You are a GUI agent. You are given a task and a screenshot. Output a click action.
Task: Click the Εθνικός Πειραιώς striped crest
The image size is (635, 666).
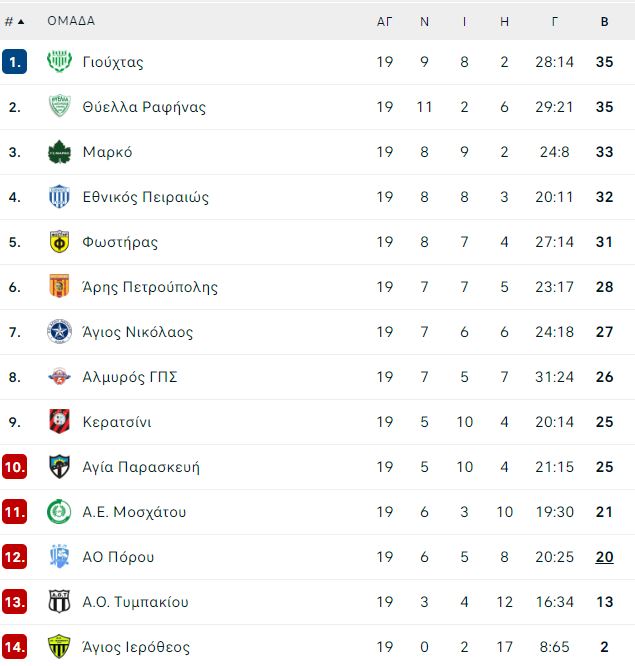[59, 197]
